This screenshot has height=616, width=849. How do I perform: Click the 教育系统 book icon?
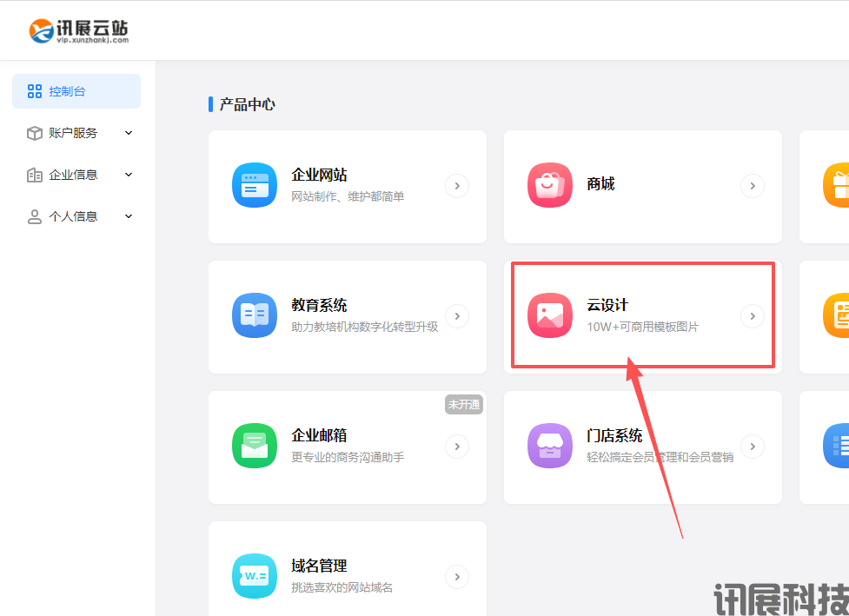(x=254, y=315)
